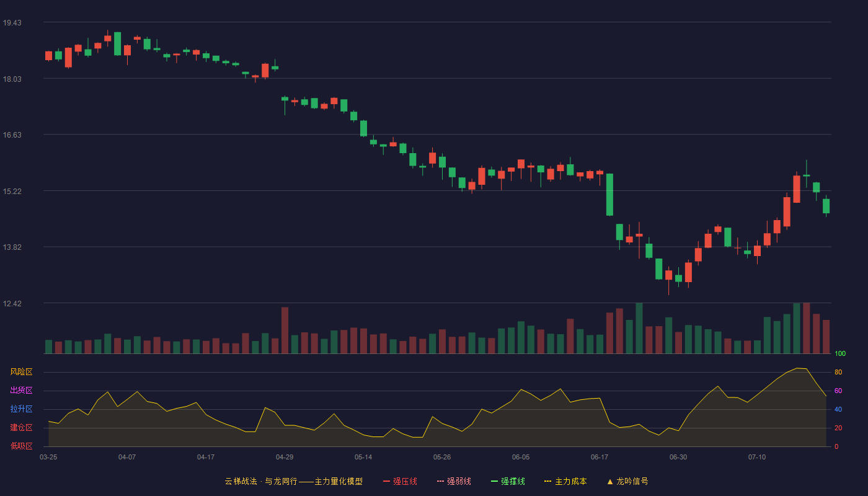
Task: Click the 05-14 date axis marker
Action: coord(363,457)
